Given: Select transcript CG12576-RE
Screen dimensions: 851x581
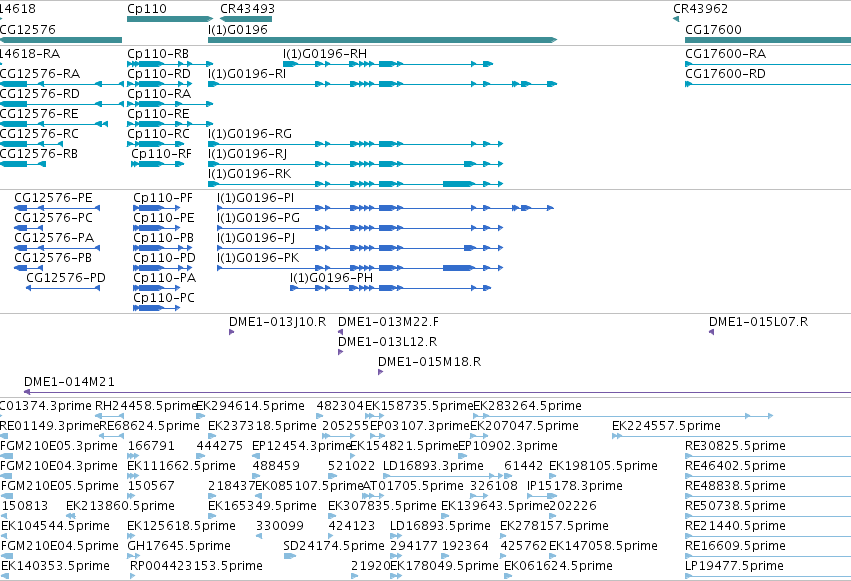Looking at the screenshot, I should point(54,124).
